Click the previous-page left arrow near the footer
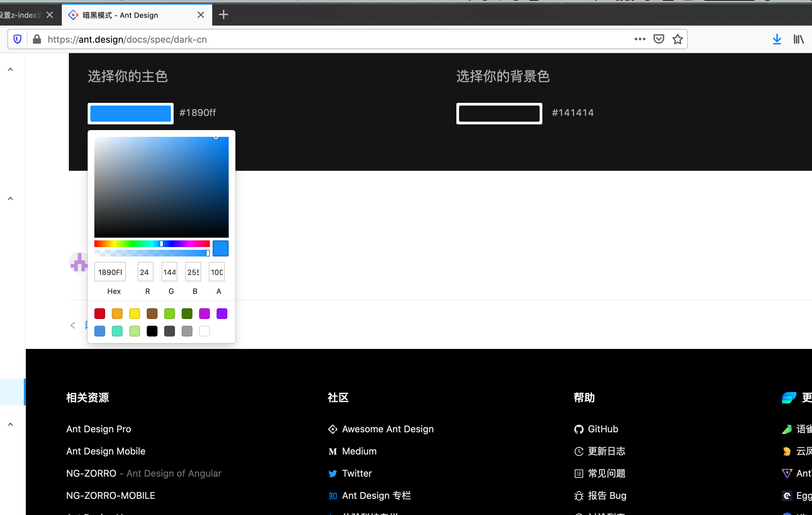This screenshot has height=515, width=812. pyautogui.click(x=73, y=325)
